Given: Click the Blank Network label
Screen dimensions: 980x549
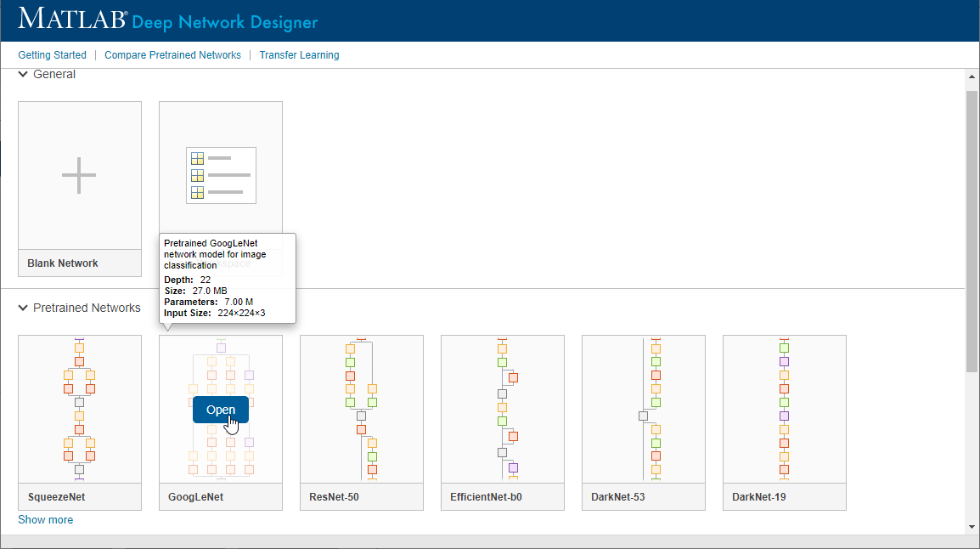Looking at the screenshot, I should click(x=63, y=263).
